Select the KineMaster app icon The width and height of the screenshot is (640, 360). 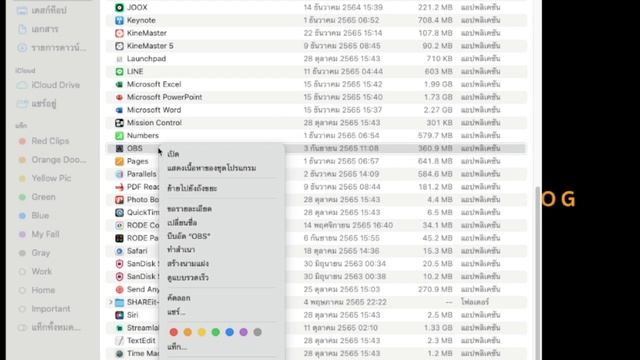click(x=119, y=33)
